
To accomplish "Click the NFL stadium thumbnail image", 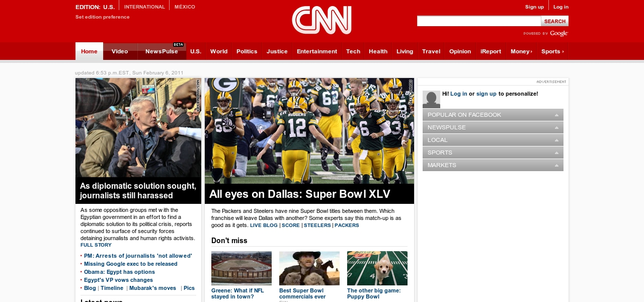I will coord(241,268).
